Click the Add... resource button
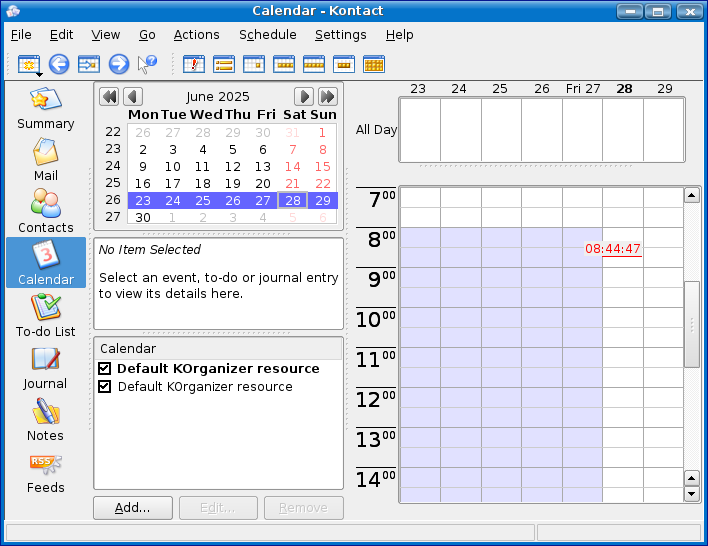The width and height of the screenshot is (708, 546). tap(133, 508)
